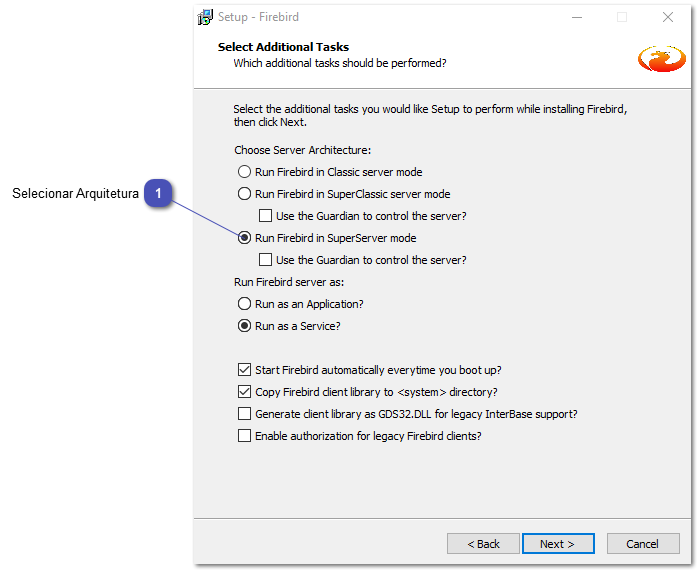Minimize the Setup - Firebird window
Viewport: 700px width, 573px height.
[577, 17]
